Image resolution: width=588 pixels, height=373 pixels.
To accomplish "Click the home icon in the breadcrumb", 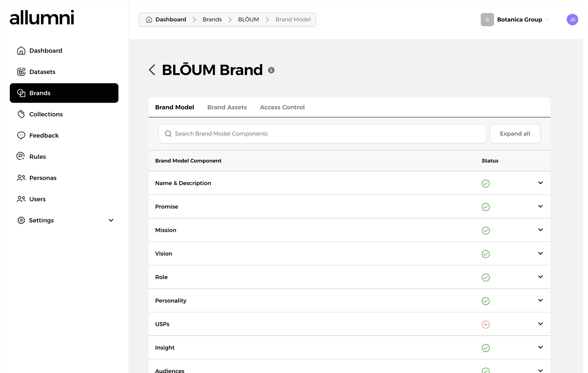I will pyautogui.click(x=149, y=19).
